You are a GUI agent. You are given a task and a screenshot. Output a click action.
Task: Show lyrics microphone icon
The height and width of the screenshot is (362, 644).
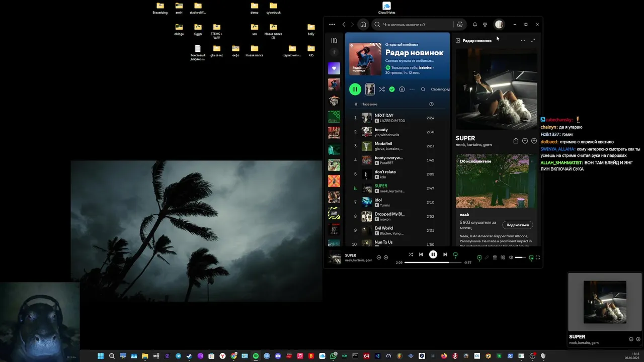[x=487, y=257]
